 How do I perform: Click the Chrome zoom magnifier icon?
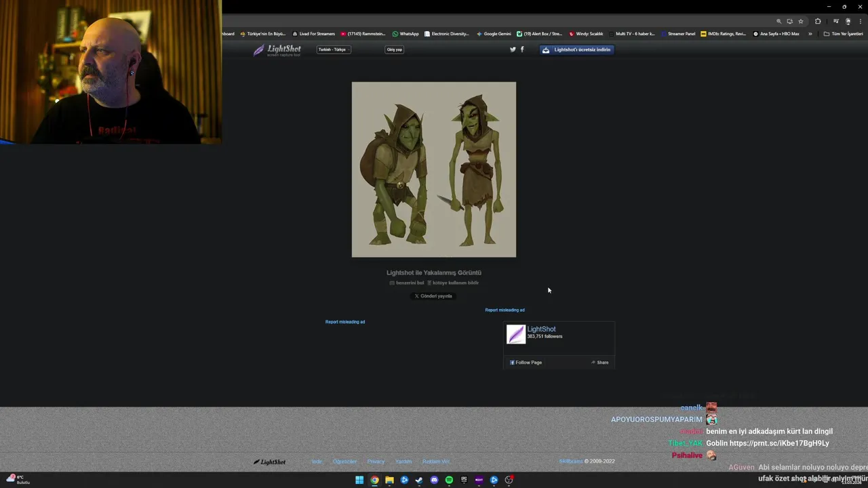778,21
